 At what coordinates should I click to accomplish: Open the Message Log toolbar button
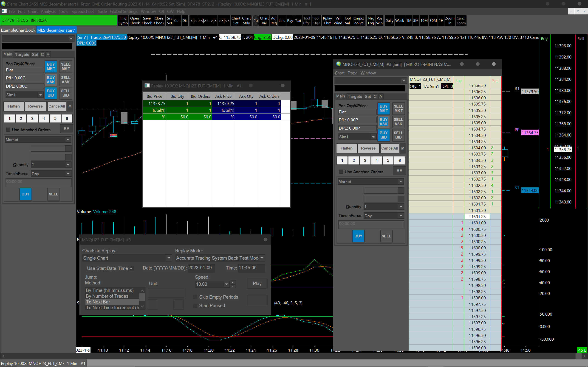coord(371,21)
